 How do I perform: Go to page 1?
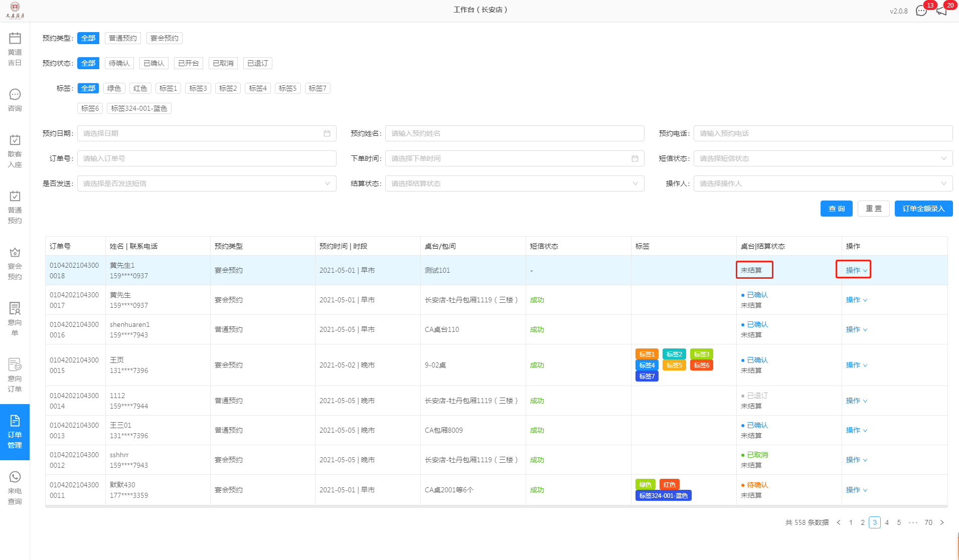pyautogui.click(x=851, y=522)
